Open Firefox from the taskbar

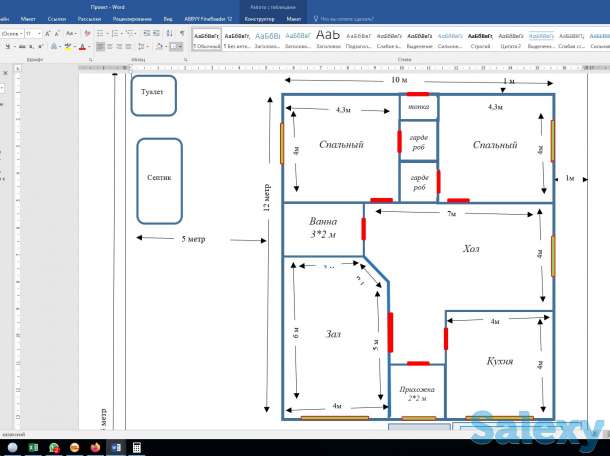click(x=95, y=447)
